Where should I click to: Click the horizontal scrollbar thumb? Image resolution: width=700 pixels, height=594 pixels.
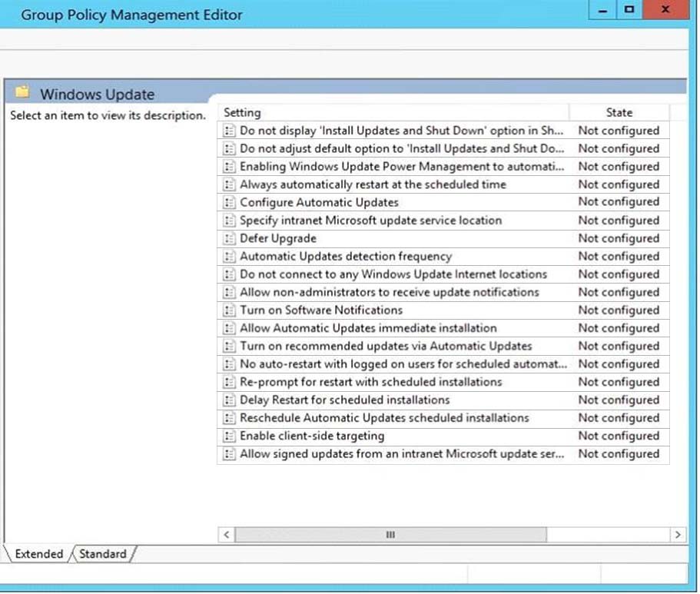click(x=390, y=535)
